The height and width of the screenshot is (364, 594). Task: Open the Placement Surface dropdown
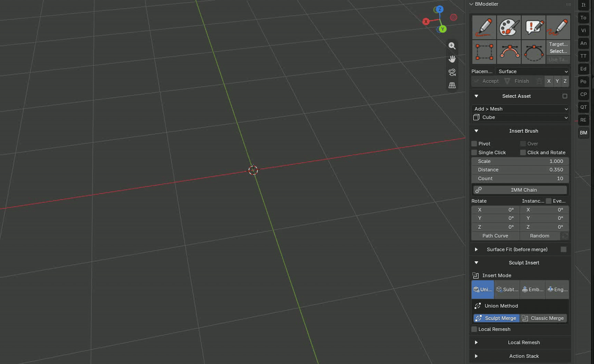click(532, 71)
